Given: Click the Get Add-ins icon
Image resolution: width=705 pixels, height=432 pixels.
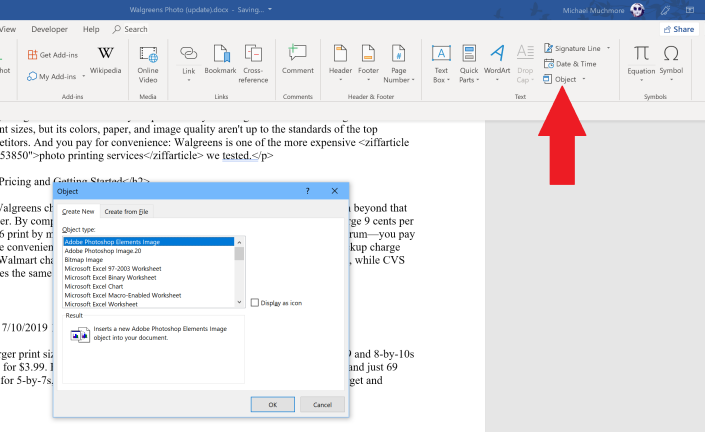Looking at the screenshot, I should point(32,55).
